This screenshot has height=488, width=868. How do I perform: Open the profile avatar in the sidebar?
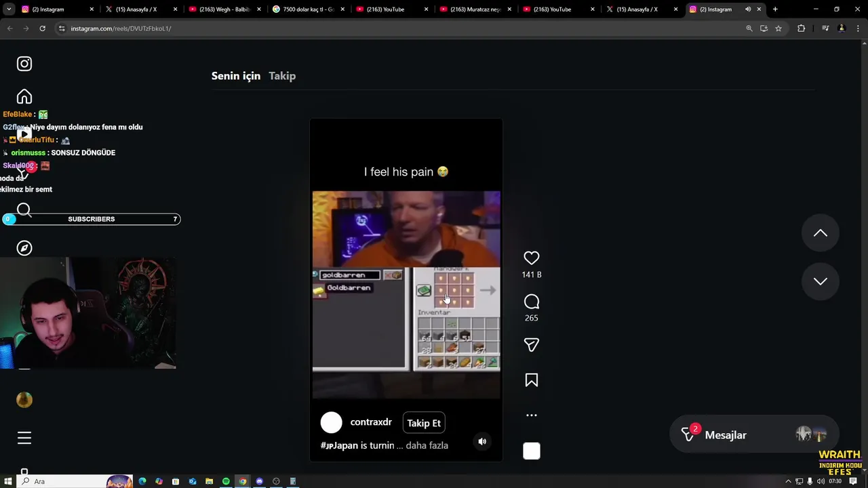pyautogui.click(x=24, y=400)
